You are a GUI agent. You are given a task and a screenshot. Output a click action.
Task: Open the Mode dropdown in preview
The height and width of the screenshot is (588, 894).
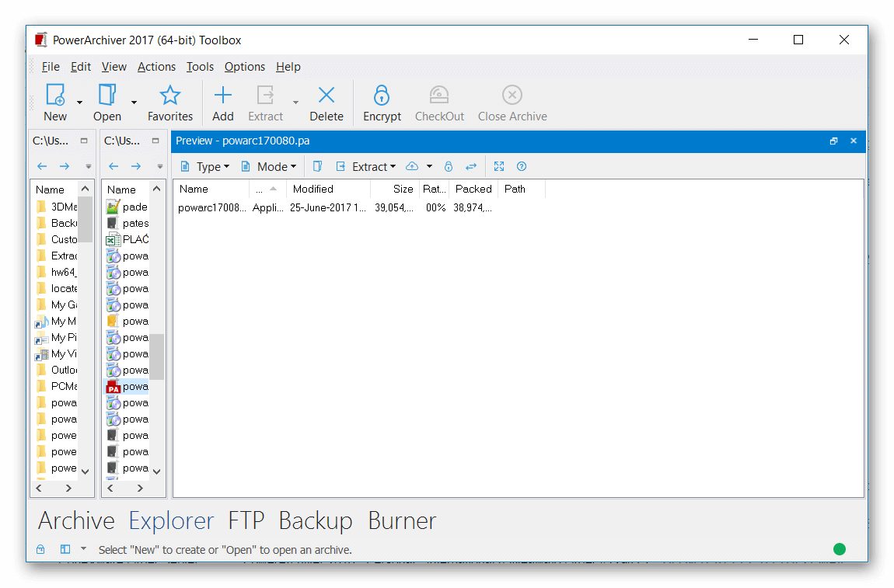tap(269, 166)
